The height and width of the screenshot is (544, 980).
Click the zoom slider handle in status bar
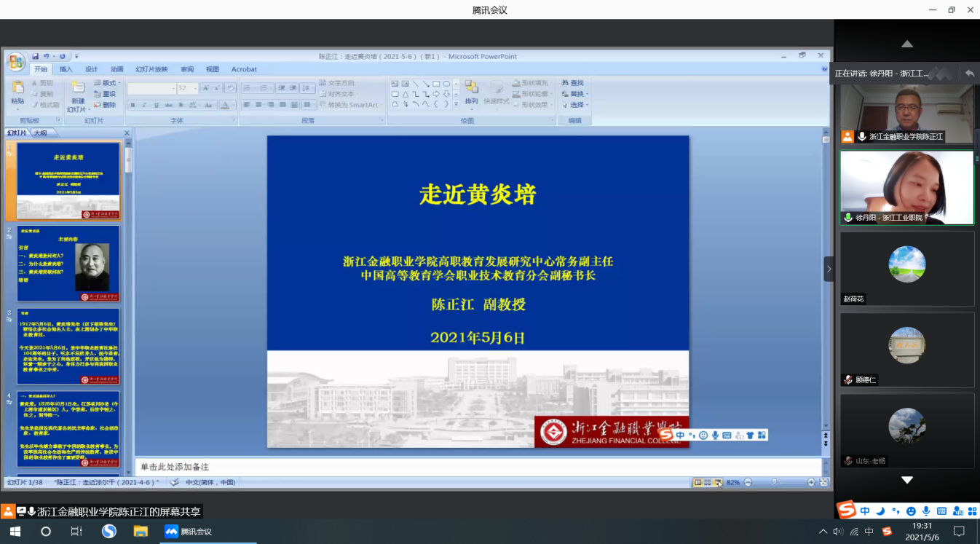pos(775,482)
